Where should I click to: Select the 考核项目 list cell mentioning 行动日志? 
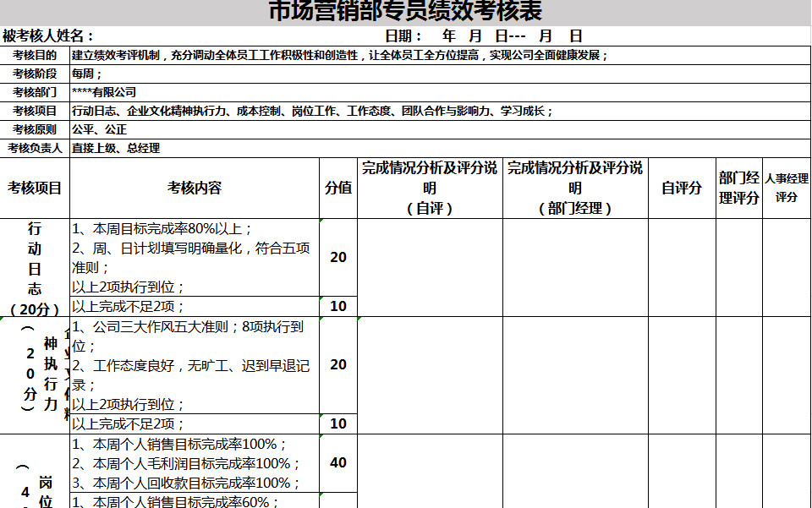(x=254, y=110)
